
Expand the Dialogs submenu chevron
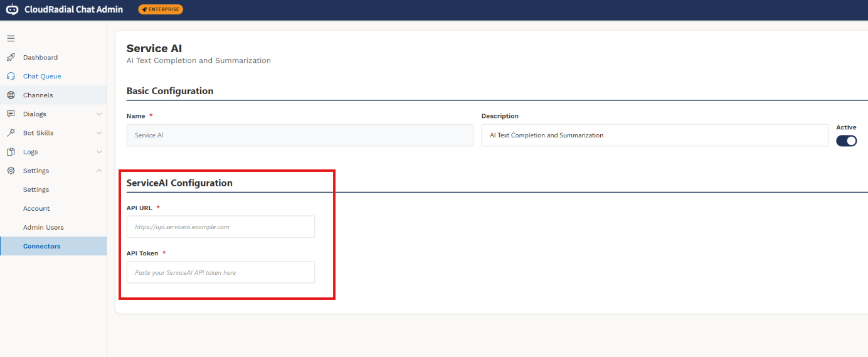99,114
